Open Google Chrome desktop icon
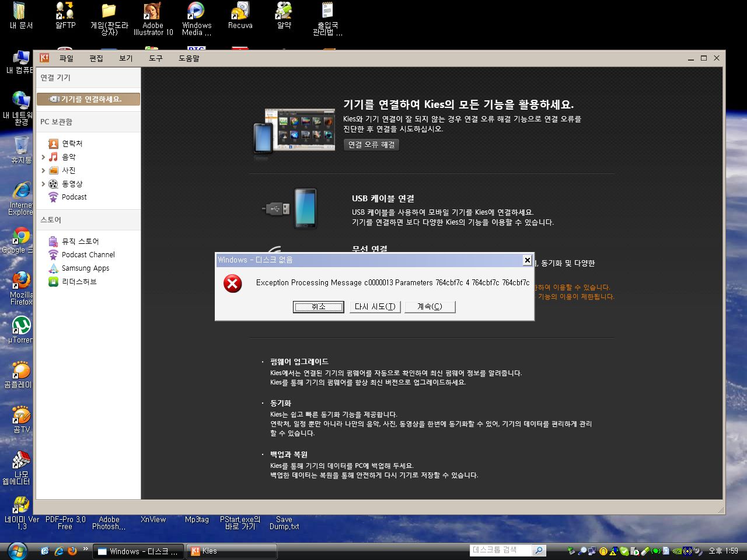 tap(19, 240)
